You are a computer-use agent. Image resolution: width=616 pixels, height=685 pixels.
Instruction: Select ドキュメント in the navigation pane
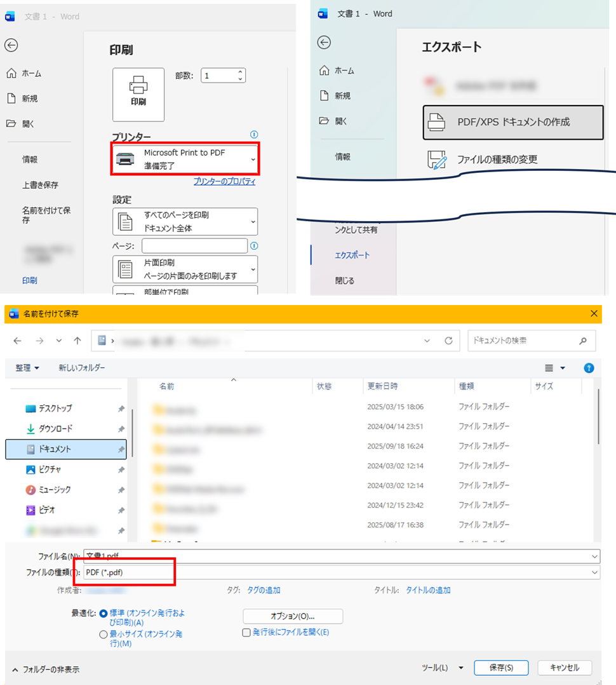point(66,449)
